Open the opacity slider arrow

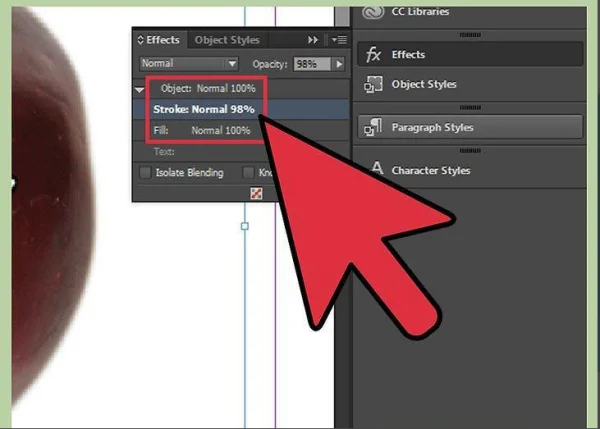[x=339, y=64]
